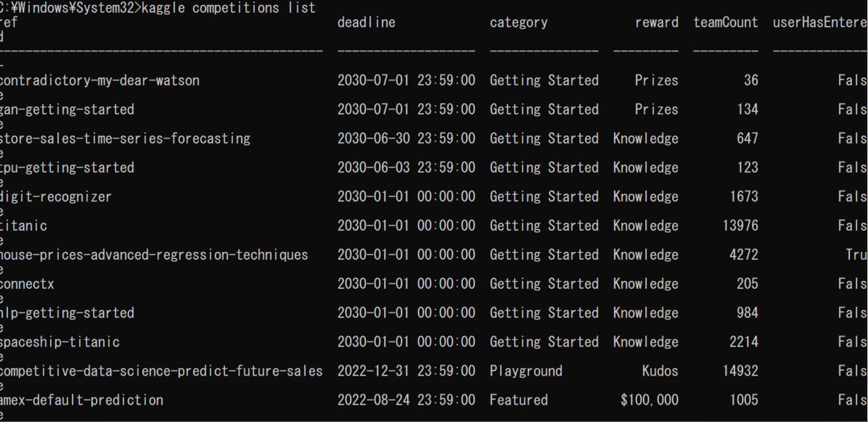Click the 'deadline' column header
The image size is (868, 422).
[366, 22]
